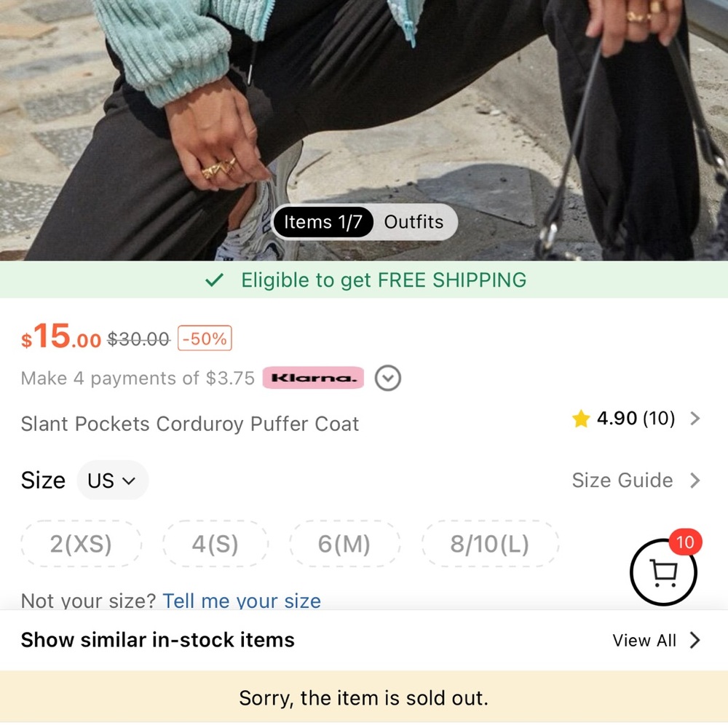Image resolution: width=728 pixels, height=728 pixels.
Task: Click the Tell me your size link
Action: tap(242, 601)
